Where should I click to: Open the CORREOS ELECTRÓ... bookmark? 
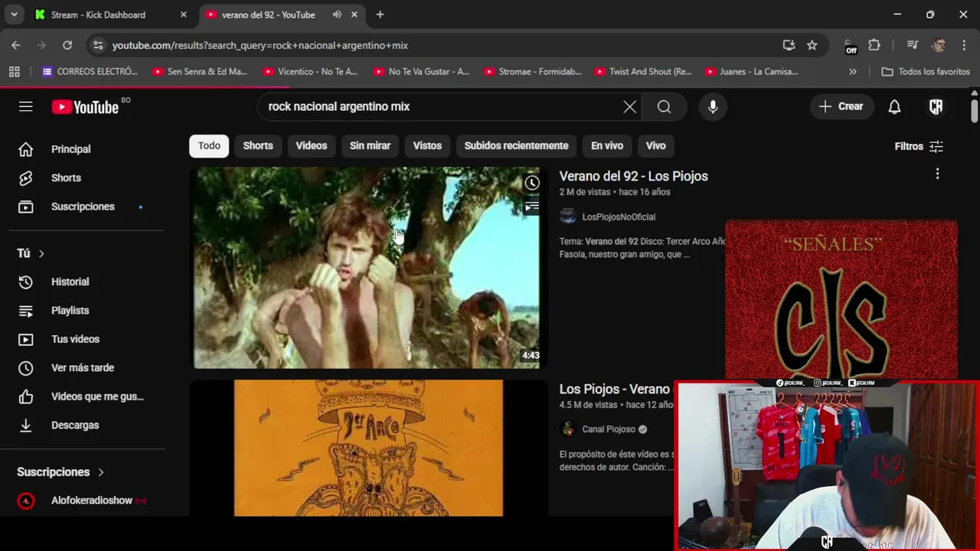(x=90, y=71)
